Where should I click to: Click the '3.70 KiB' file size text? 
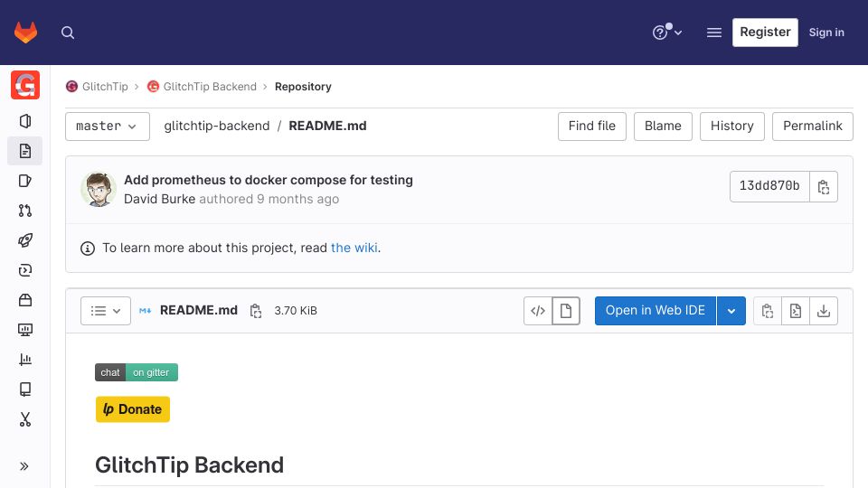[296, 311]
